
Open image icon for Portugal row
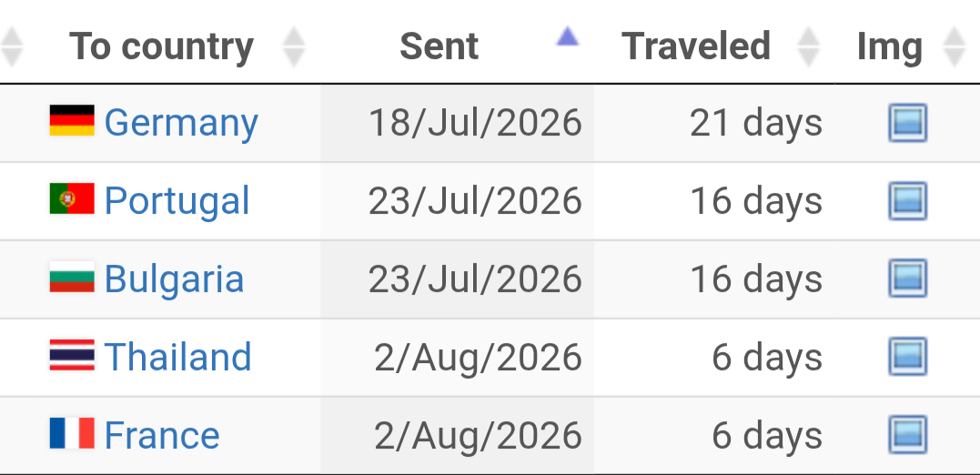(907, 200)
